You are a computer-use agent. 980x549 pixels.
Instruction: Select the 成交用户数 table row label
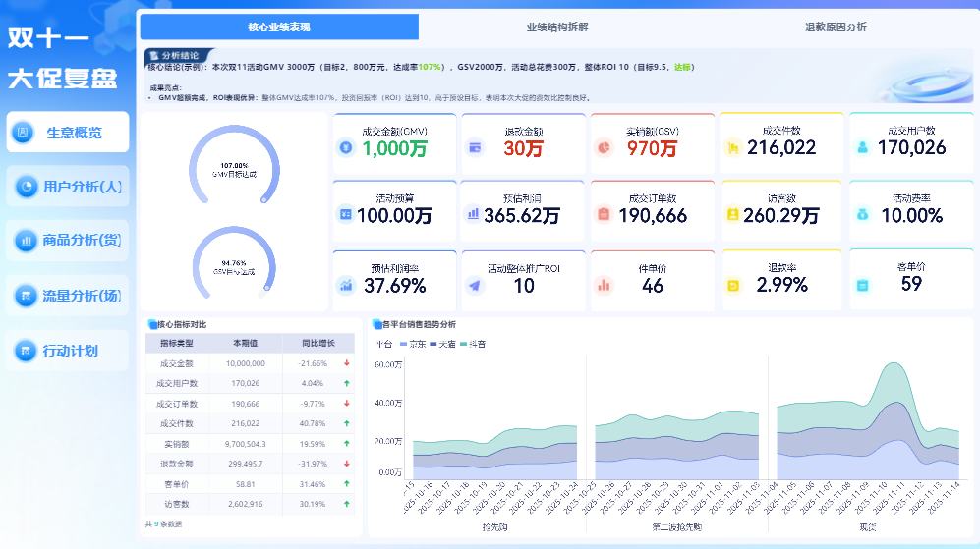point(177,383)
